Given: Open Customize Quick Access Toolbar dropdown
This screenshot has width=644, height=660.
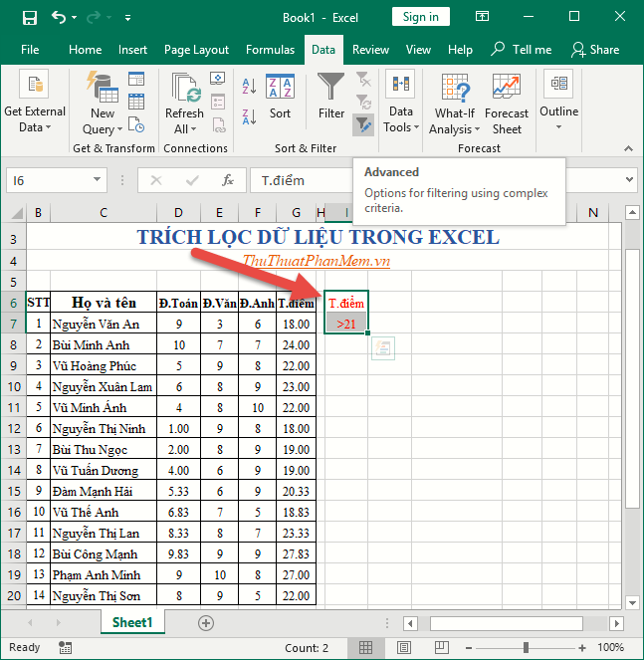Looking at the screenshot, I should (x=127, y=18).
